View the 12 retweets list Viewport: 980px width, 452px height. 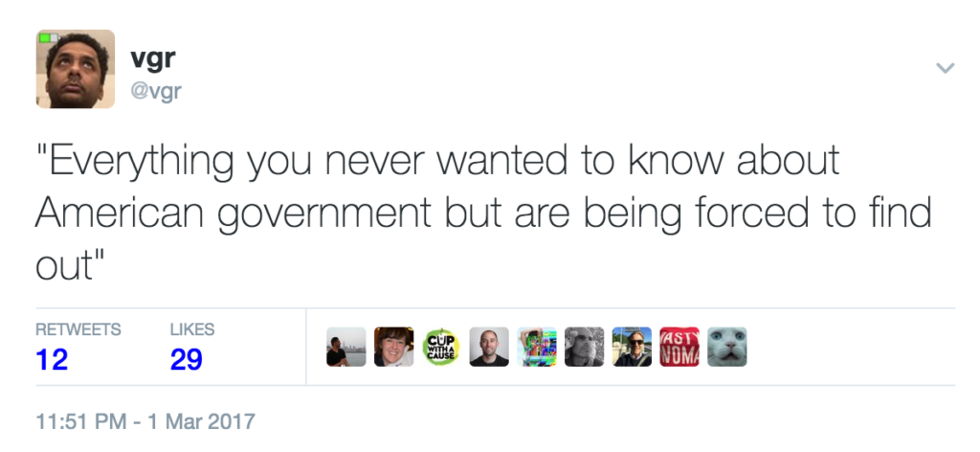coord(52,360)
